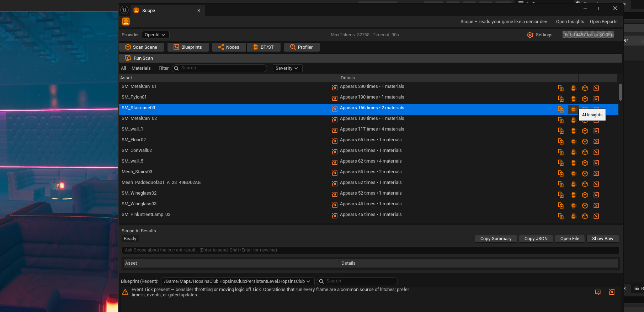Select the Materials filter
Screen dimensions: 644x312
141,68
